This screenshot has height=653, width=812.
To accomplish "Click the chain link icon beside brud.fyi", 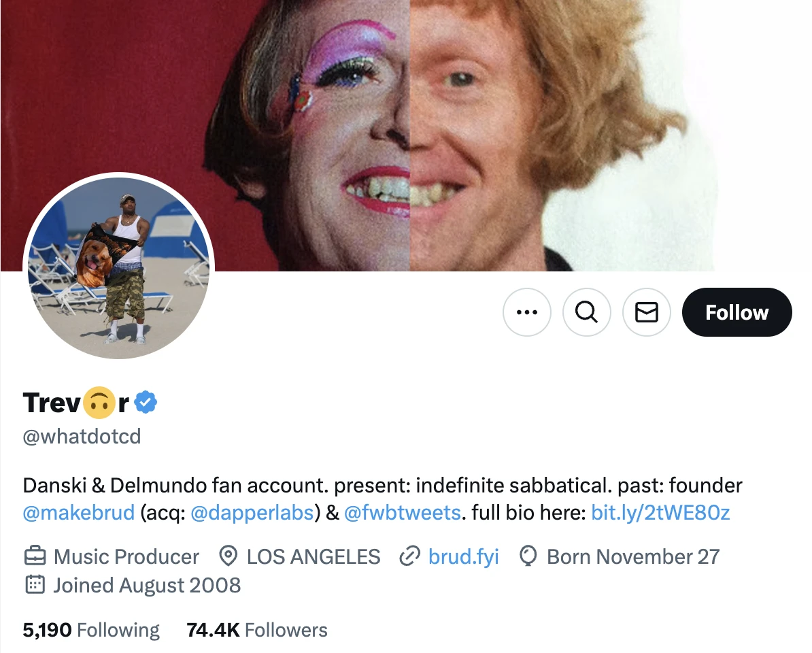I will click(x=409, y=556).
